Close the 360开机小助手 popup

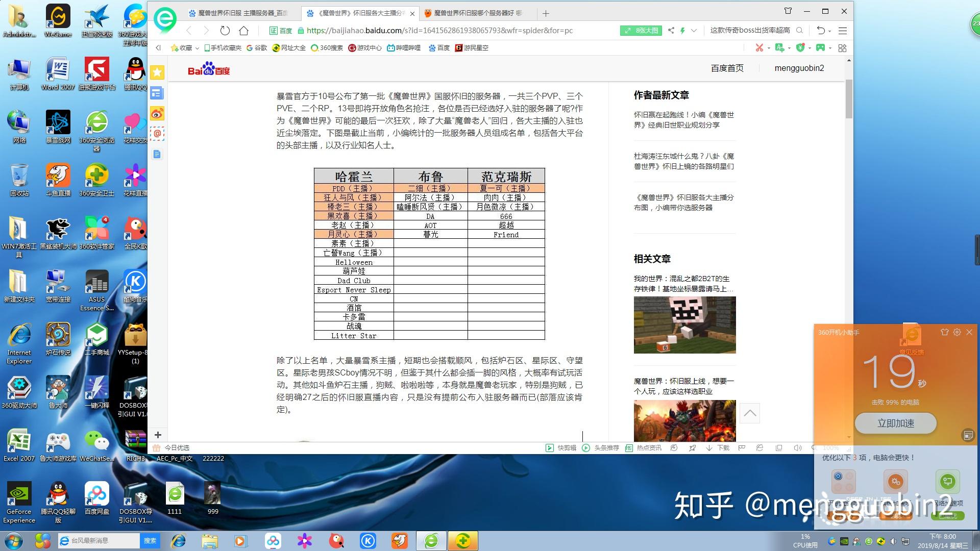pyautogui.click(x=969, y=332)
